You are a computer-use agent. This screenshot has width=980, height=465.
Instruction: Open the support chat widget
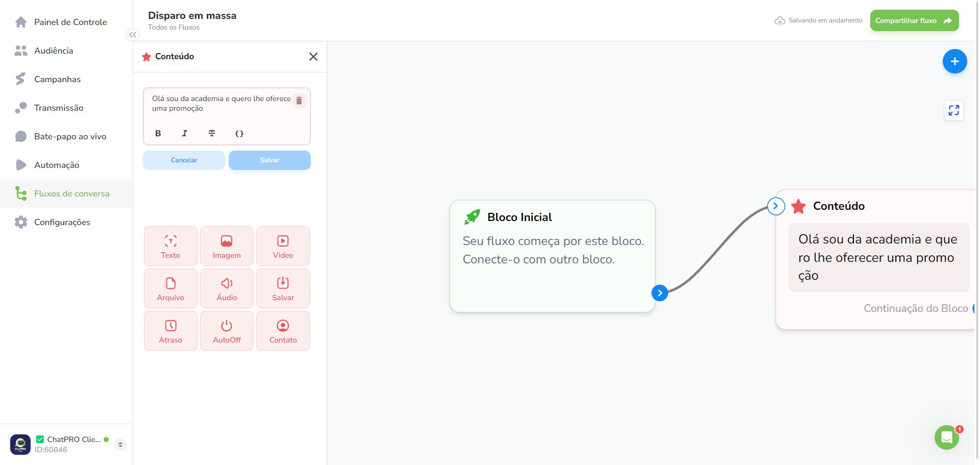click(x=947, y=437)
